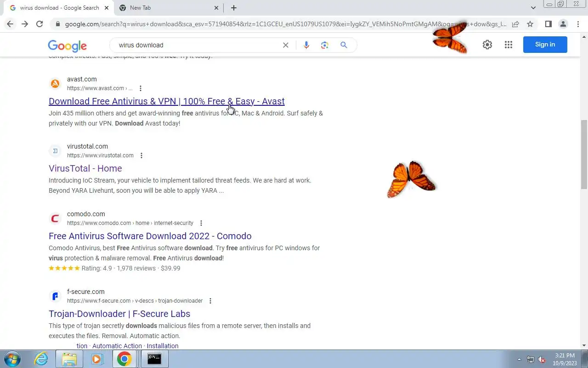Image resolution: width=588 pixels, height=368 pixels.
Task: Click the VirusTotal favicon
Action: pyautogui.click(x=55, y=151)
